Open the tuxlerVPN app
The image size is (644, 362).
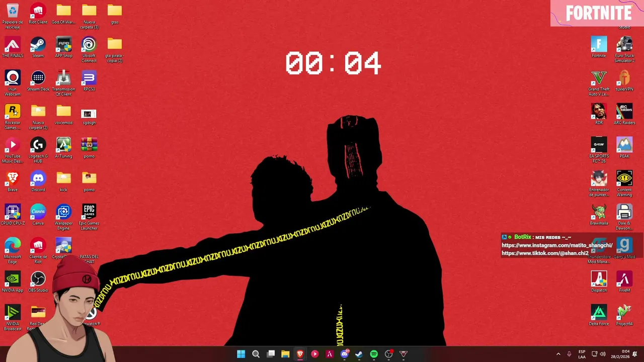click(x=624, y=81)
